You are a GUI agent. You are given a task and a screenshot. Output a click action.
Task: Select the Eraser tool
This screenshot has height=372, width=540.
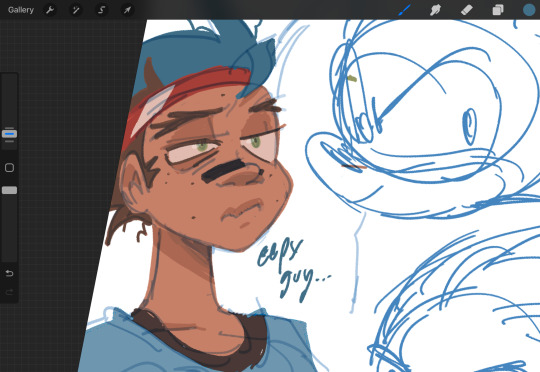pos(467,10)
